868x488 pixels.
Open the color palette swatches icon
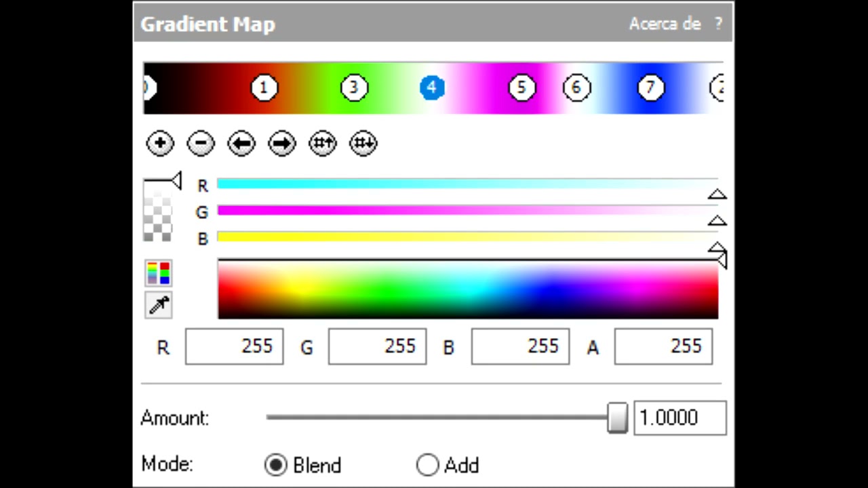pos(159,272)
